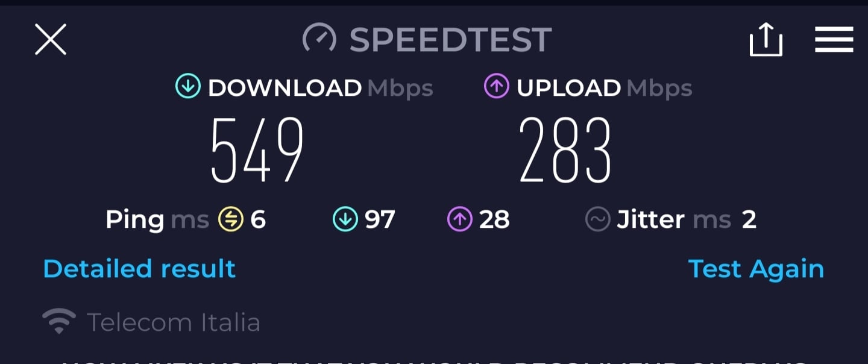Tap the download arrow icon beside DOWNLOAD
The height and width of the screenshot is (364, 868).
point(187,87)
